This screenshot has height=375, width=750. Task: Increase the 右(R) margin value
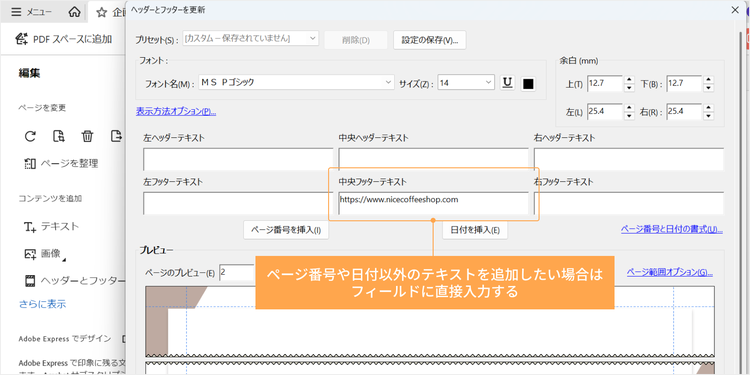[x=709, y=108]
